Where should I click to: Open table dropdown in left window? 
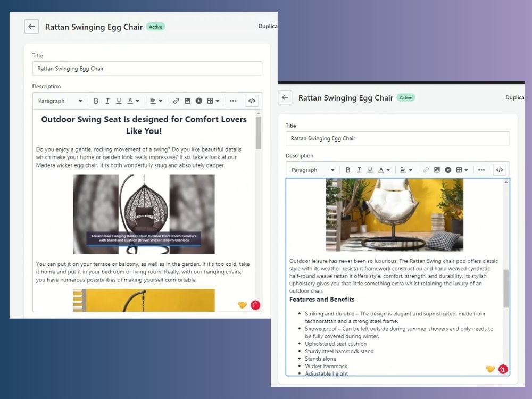click(x=213, y=101)
